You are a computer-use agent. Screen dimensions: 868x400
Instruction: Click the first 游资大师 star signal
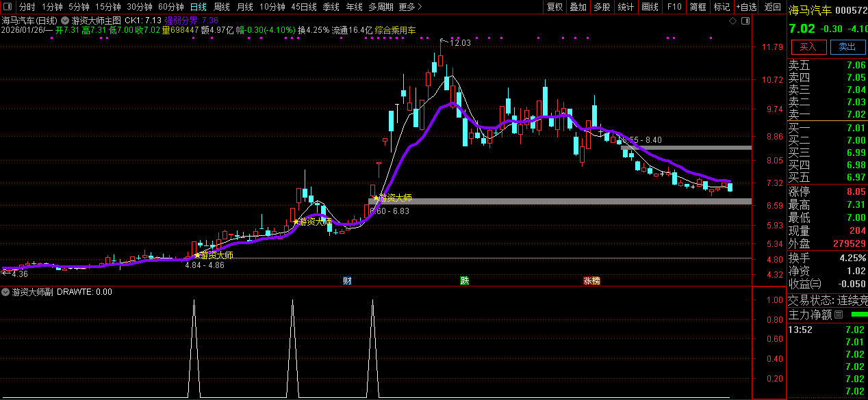coord(199,255)
